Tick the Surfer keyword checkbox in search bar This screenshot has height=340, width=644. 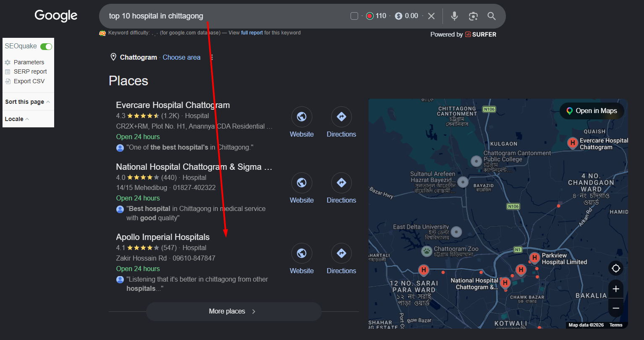pyautogui.click(x=354, y=16)
